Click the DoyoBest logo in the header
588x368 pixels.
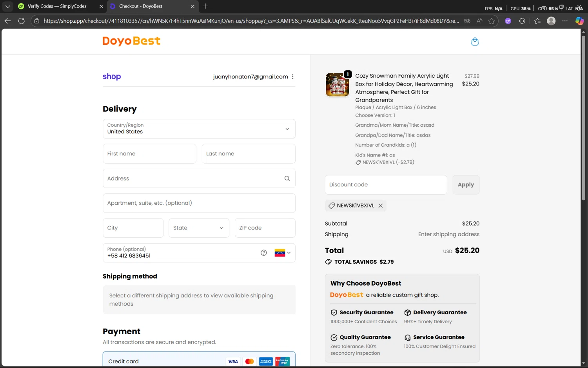(x=131, y=41)
